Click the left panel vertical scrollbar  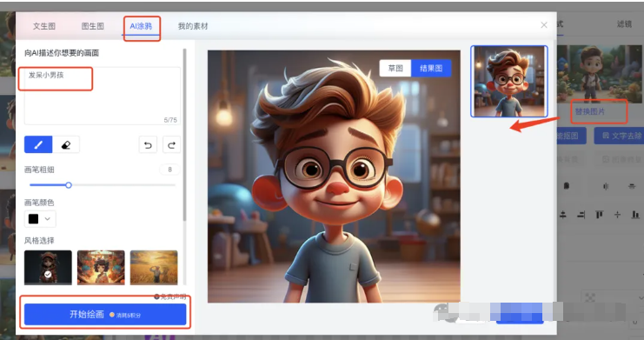pyautogui.click(x=184, y=136)
